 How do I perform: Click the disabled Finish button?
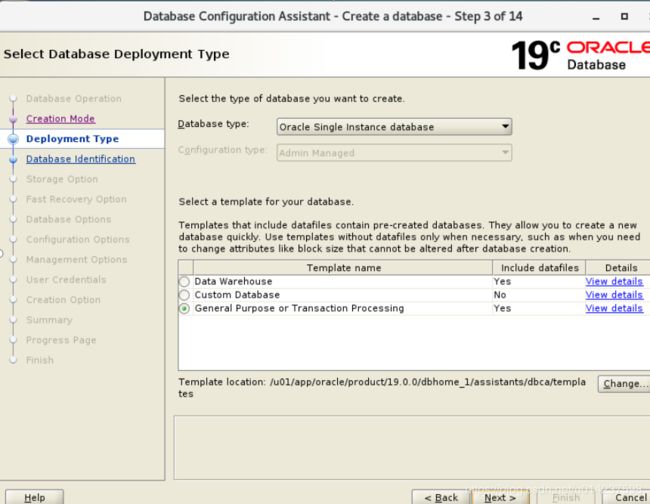tap(566, 497)
